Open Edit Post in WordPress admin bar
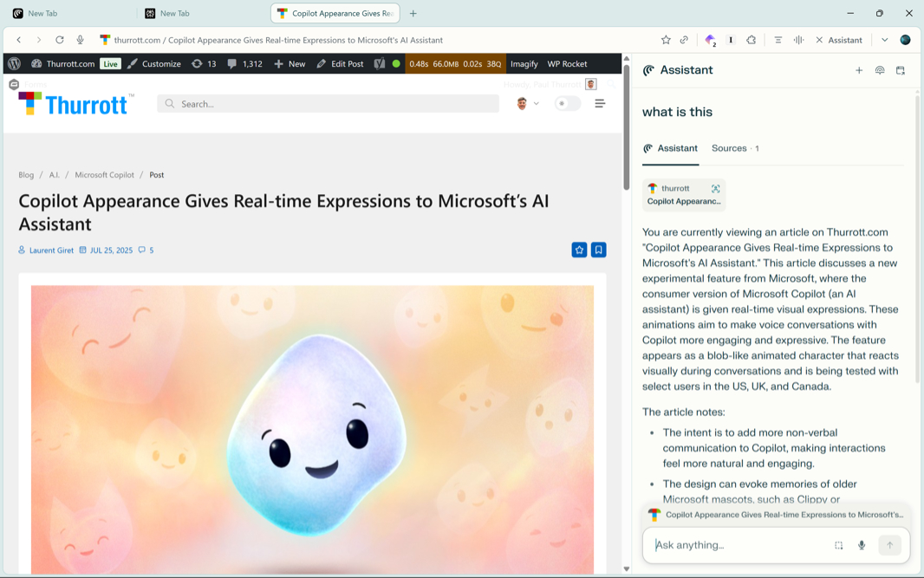 point(340,63)
